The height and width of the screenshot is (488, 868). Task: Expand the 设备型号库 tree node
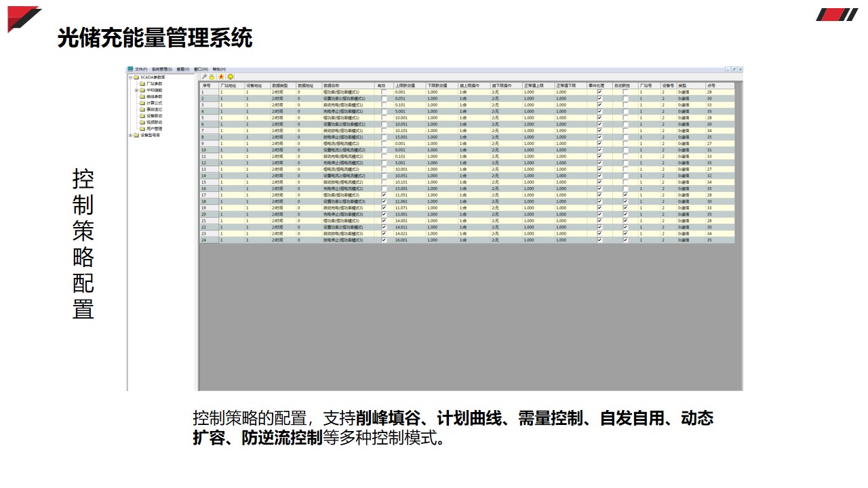coord(130,135)
